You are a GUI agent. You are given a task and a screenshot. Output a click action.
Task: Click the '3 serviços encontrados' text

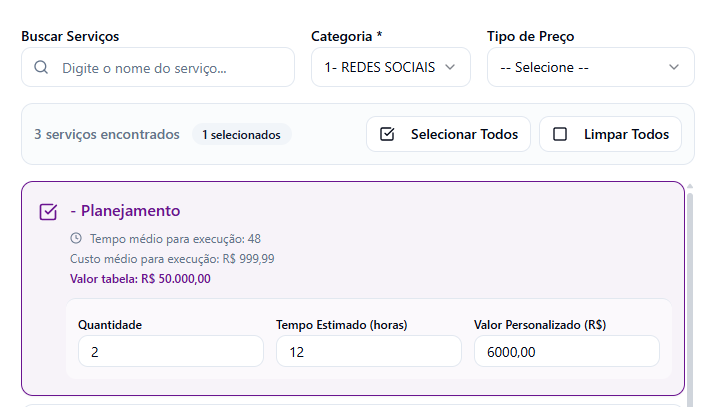coord(107,134)
